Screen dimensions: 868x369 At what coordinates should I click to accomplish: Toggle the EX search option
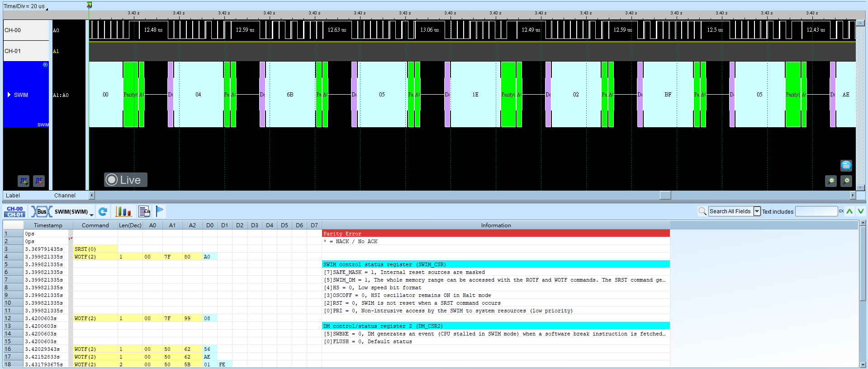tap(841, 211)
